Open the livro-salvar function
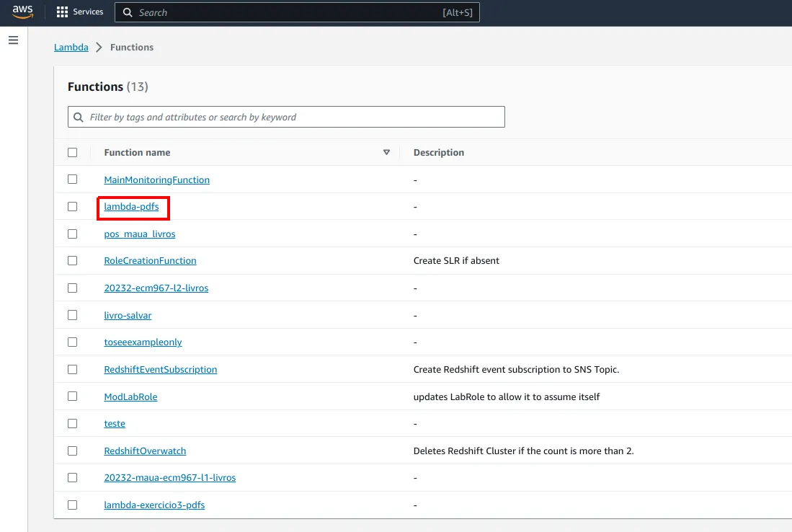This screenshot has height=532, width=792. click(x=128, y=315)
